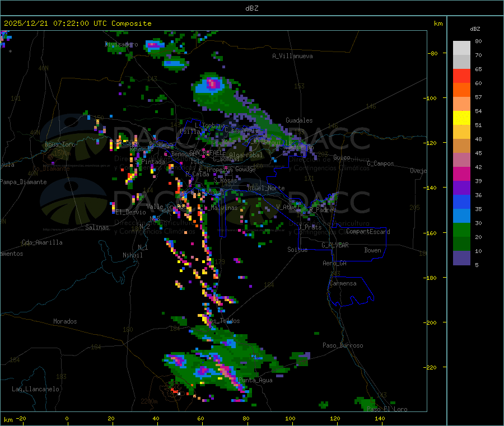This screenshot has width=504, height=426.
Task: Pick the magenta 42 dBZ legend swatch
Action: (461, 174)
